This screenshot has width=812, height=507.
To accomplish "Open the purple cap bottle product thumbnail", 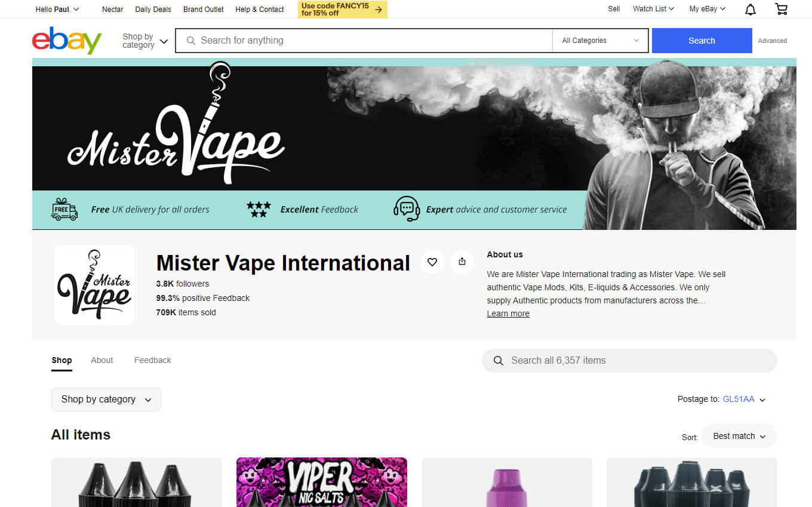I will tap(507, 482).
